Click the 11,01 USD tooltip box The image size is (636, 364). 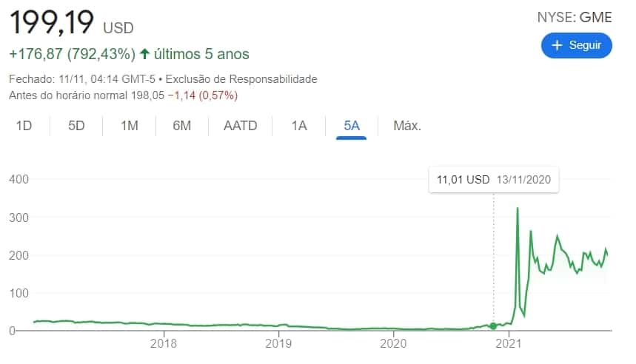tap(494, 180)
